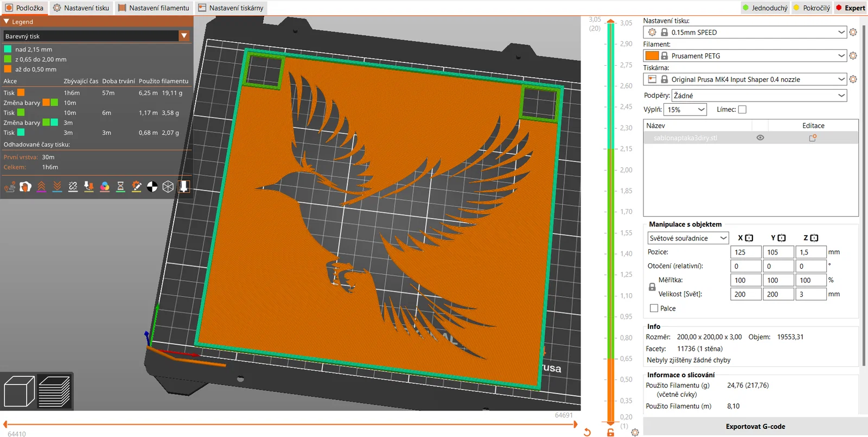Check the Palce checkbox
The height and width of the screenshot is (437, 868).
[654, 308]
